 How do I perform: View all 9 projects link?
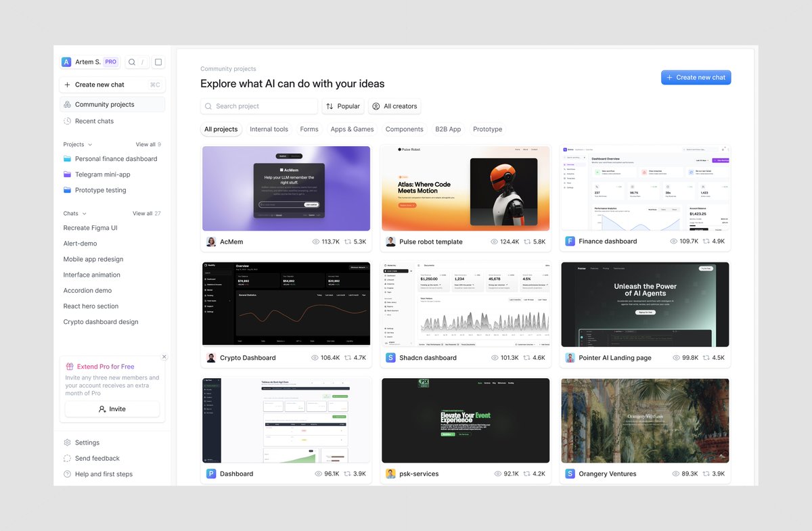tap(148, 145)
